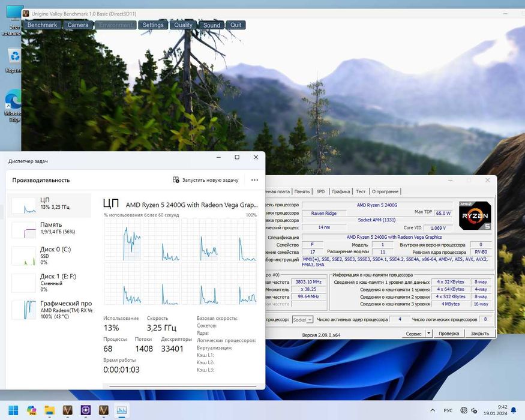Open Socket processor selection dropdown in CPU-Z
Viewport: 525px width, 420px height.
302,320
